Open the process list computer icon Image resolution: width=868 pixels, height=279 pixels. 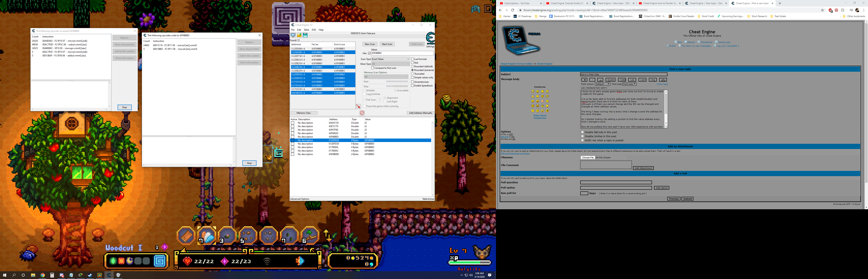click(293, 35)
